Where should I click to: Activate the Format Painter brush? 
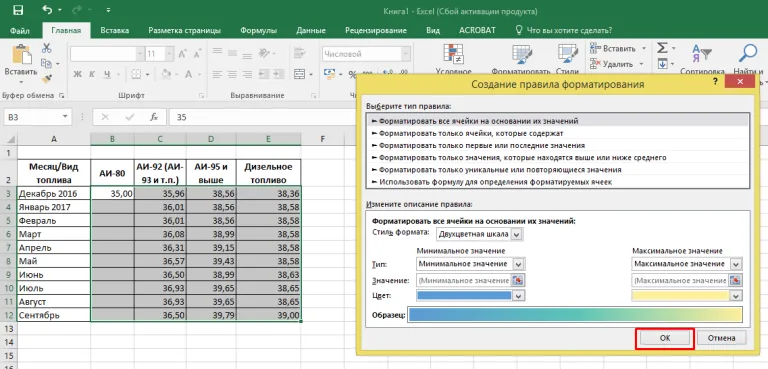click(x=47, y=78)
